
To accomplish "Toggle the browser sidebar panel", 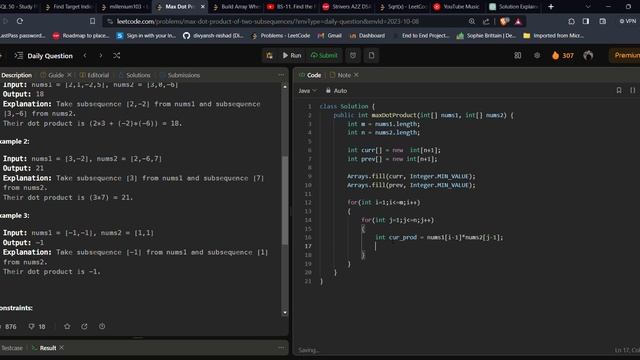I will click(586, 21).
